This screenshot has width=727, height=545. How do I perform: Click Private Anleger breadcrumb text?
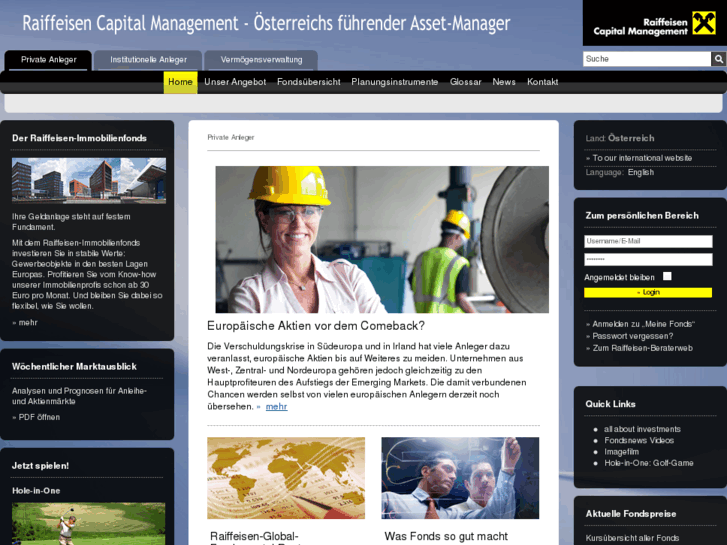coord(230,137)
